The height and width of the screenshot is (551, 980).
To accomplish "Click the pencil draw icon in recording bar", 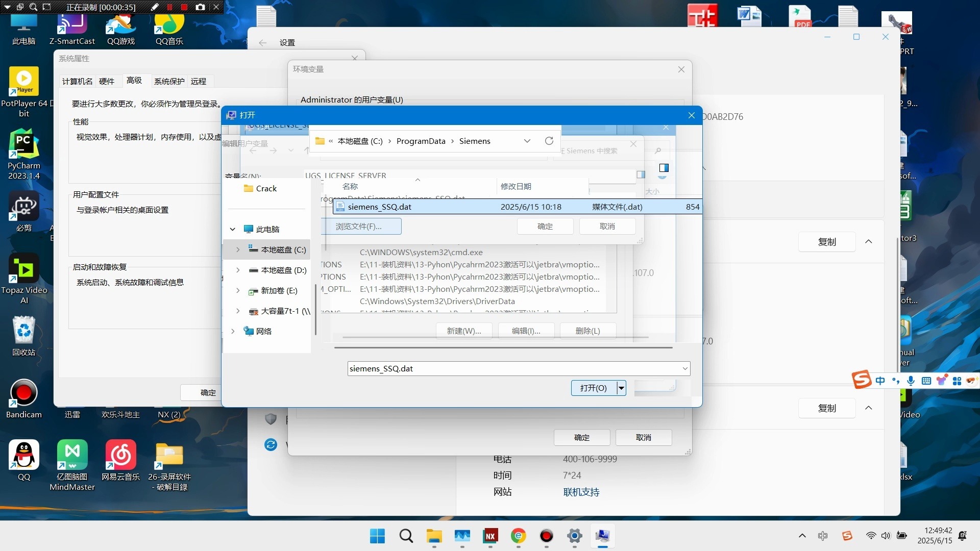I will point(155,7).
